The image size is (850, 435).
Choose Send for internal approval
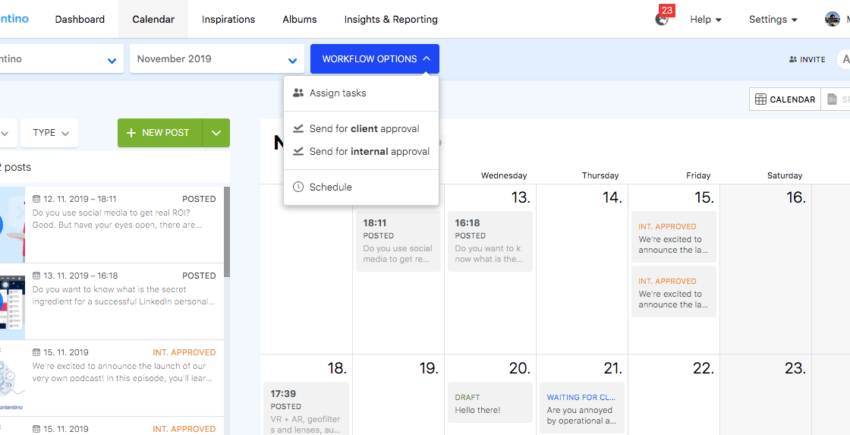(361, 151)
